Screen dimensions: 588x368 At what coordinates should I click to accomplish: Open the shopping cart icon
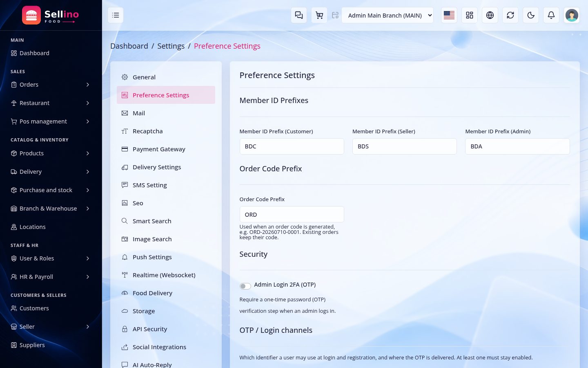coord(319,15)
